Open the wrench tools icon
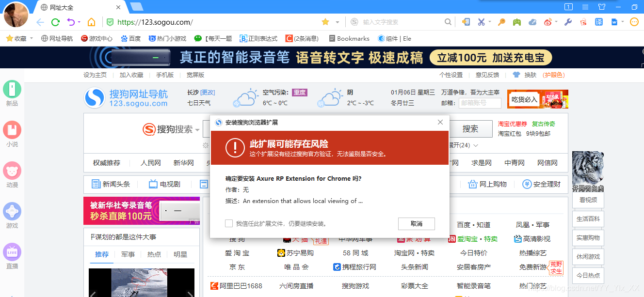Image resolution: width=644 pixels, height=297 pixels. click(x=568, y=22)
